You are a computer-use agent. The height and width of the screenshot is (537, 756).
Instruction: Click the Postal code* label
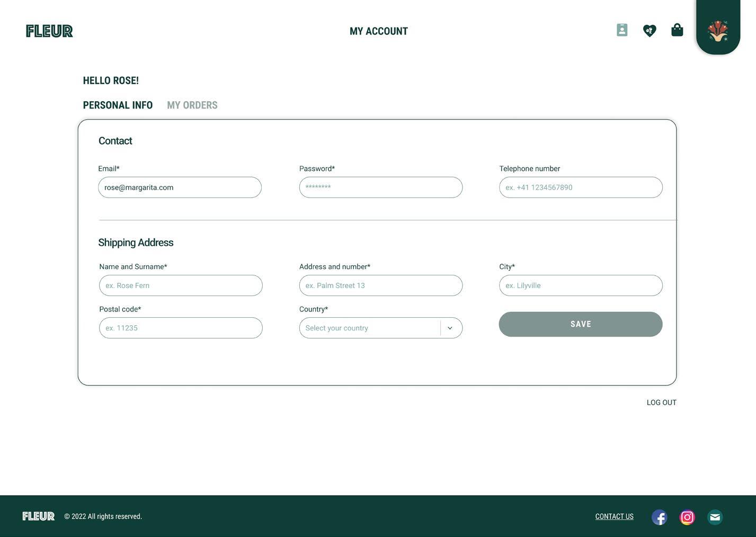120,309
